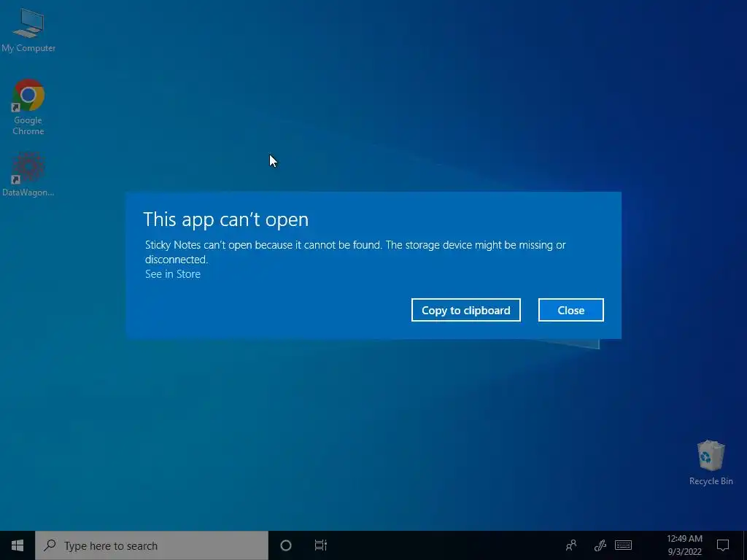This screenshot has width=747, height=560.
Task: Open Windows Ink Workspace pen icon
Action: click(600, 545)
